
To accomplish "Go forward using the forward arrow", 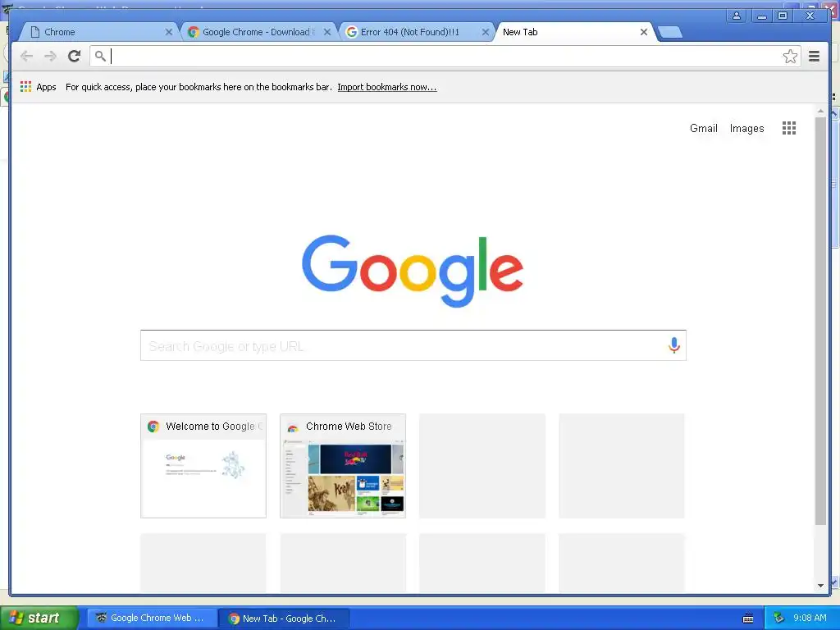I will coord(50,56).
